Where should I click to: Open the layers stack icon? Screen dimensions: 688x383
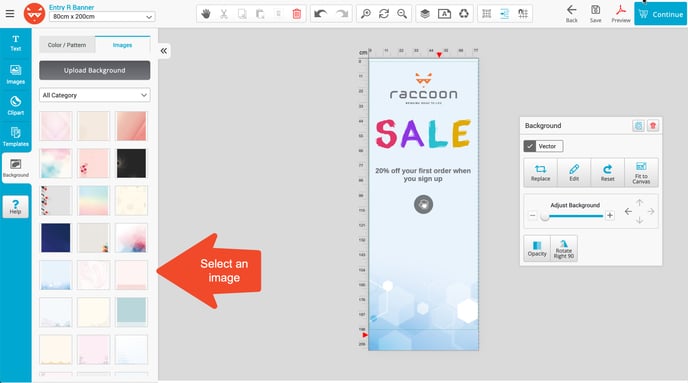pos(425,14)
